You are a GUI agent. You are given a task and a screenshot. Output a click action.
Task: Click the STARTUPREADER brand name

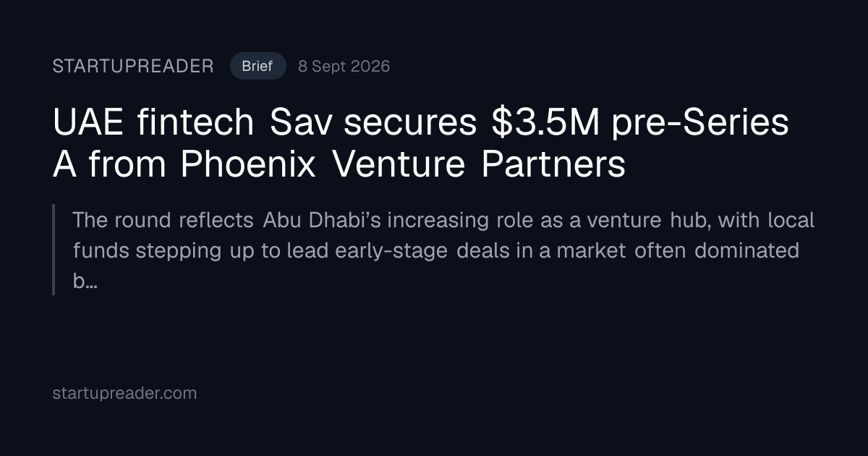pos(133,67)
